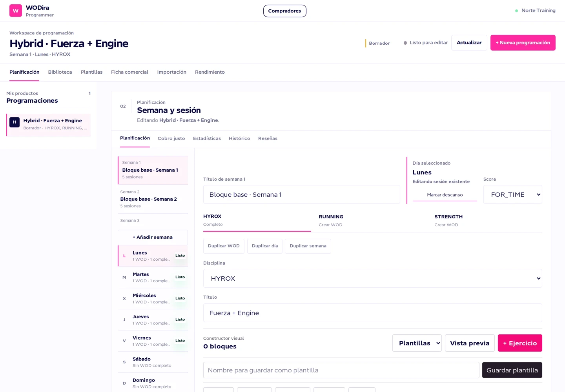Screen dimensions: 565x392
Task: Click the Actualizar button
Action: (469, 43)
